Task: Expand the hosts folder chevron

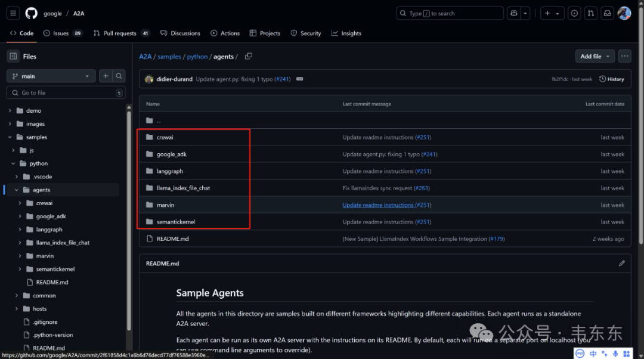Action: click(17, 308)
